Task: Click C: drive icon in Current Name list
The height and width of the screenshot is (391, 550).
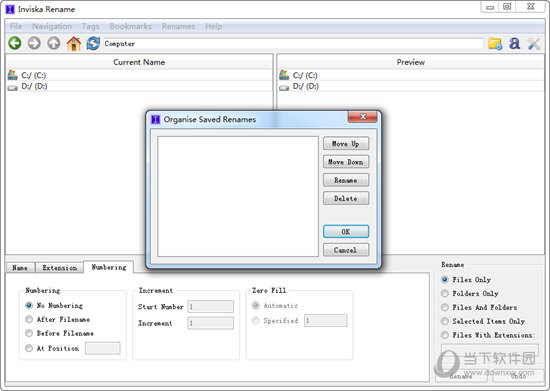Action: 13,75
